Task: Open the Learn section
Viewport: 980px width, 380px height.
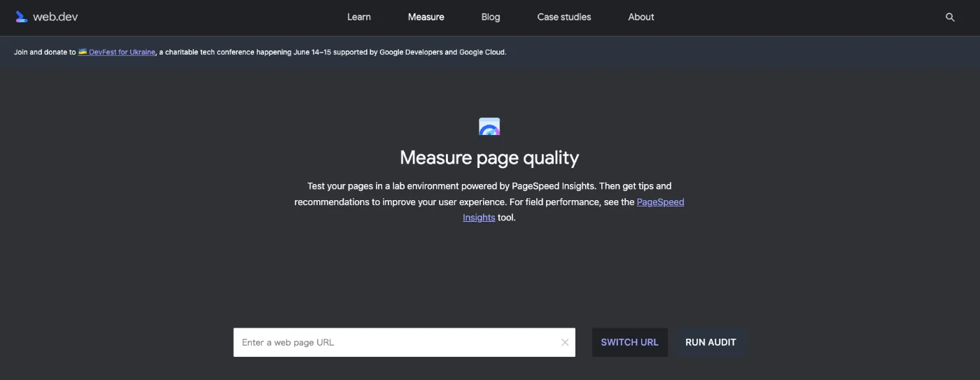Action: click(359, 17)
